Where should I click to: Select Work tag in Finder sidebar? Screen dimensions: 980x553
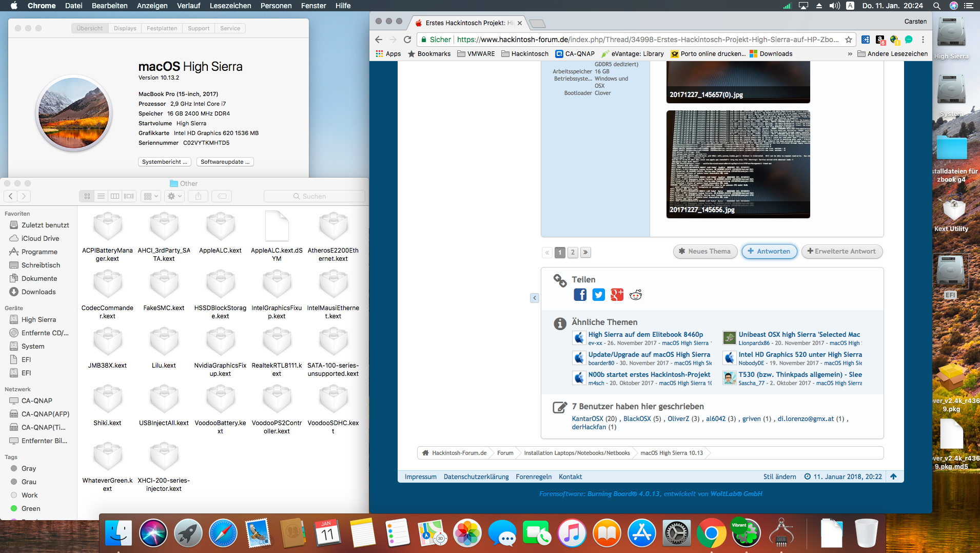click(29, 495)
